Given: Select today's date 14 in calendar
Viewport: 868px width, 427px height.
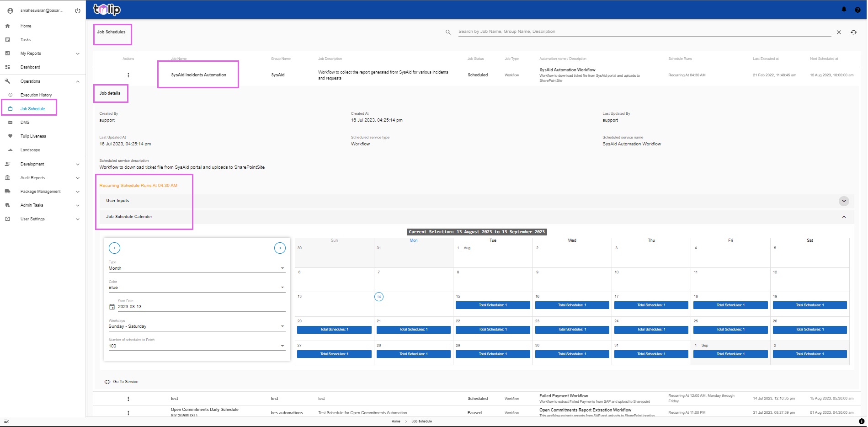Looking at the screenshot, I should coord(378,297).
